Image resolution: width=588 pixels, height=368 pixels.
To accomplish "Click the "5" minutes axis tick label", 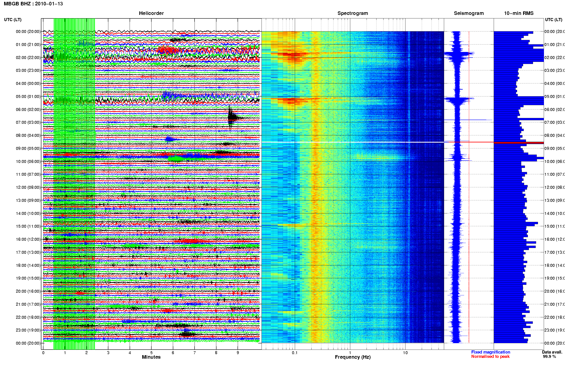I will point(151,353).
